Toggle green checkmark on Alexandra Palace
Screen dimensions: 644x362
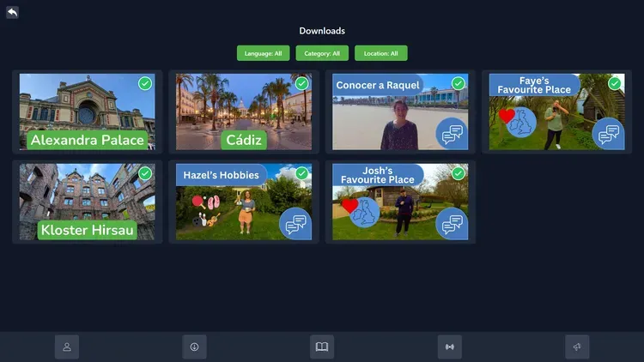[x=145, y=84]
